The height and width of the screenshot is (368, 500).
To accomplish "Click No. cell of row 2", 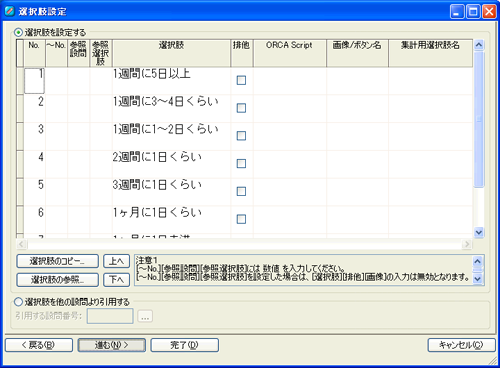I will coord(34,108).
